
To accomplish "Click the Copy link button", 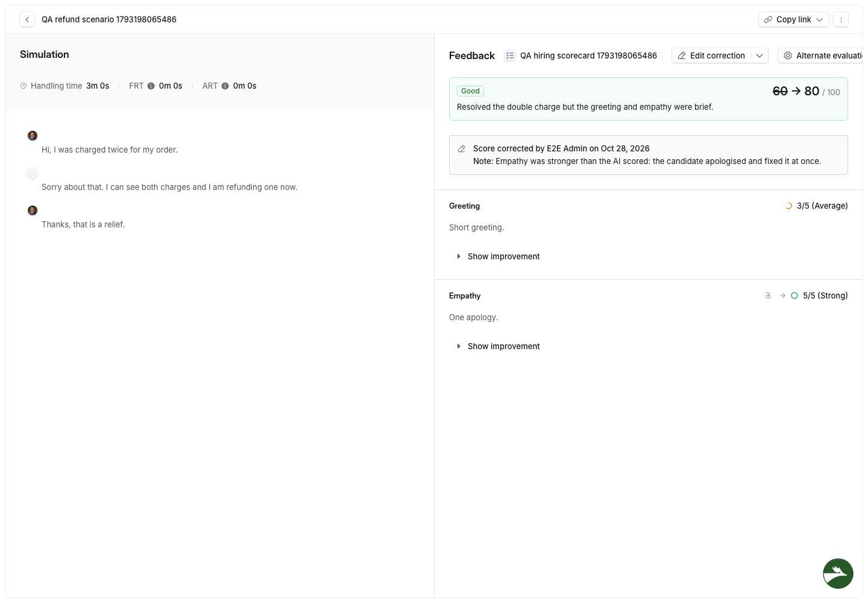I will click(793, 19).
